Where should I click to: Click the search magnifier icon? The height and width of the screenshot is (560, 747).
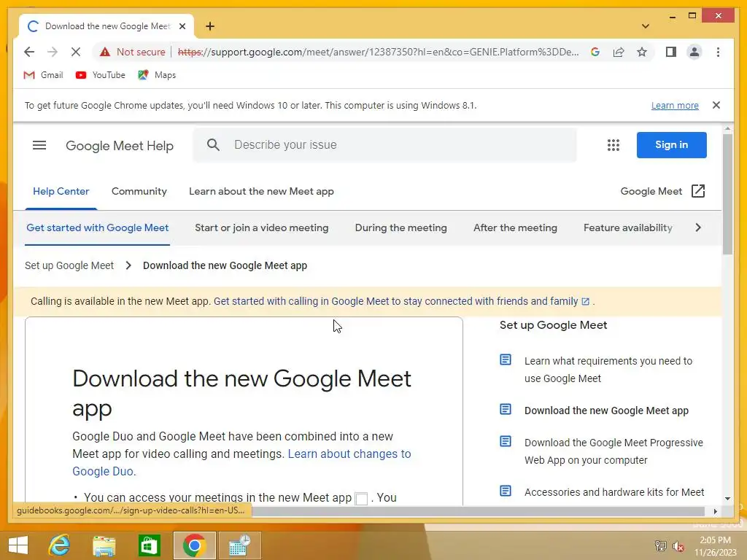tap(214, 145)
